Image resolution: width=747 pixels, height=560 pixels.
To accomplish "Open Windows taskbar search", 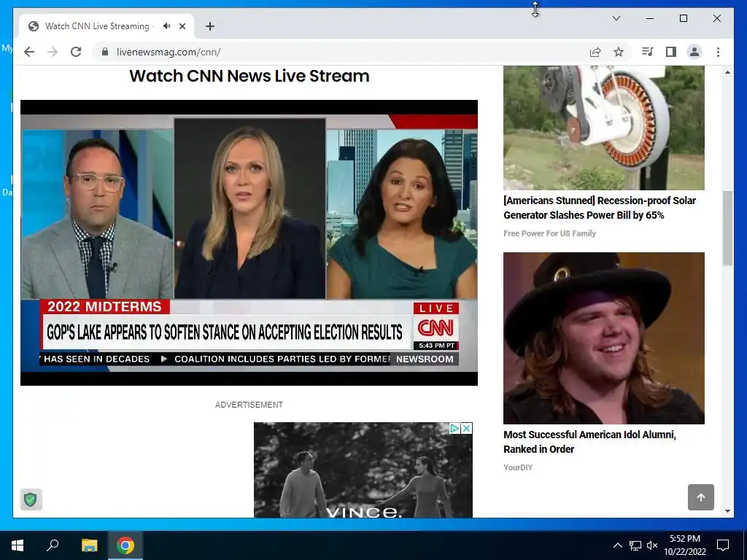I will [x=53, y=545].
